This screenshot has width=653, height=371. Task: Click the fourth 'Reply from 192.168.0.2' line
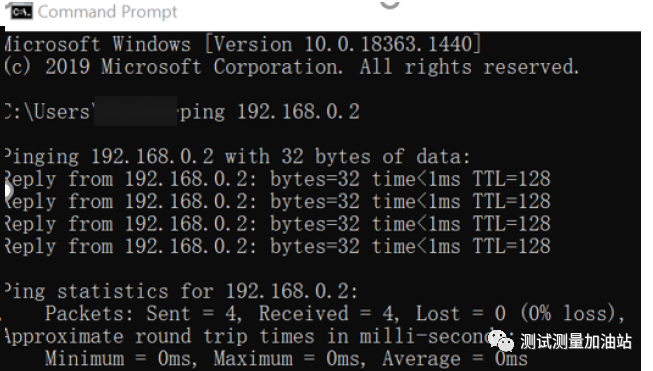click(277, 247)
